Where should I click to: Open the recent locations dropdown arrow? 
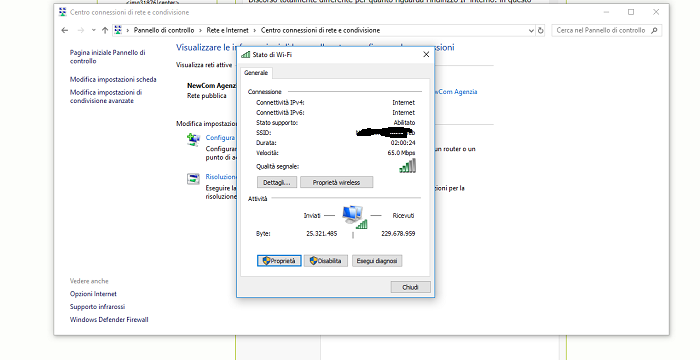pyautogui.click(x=93, y=30)
